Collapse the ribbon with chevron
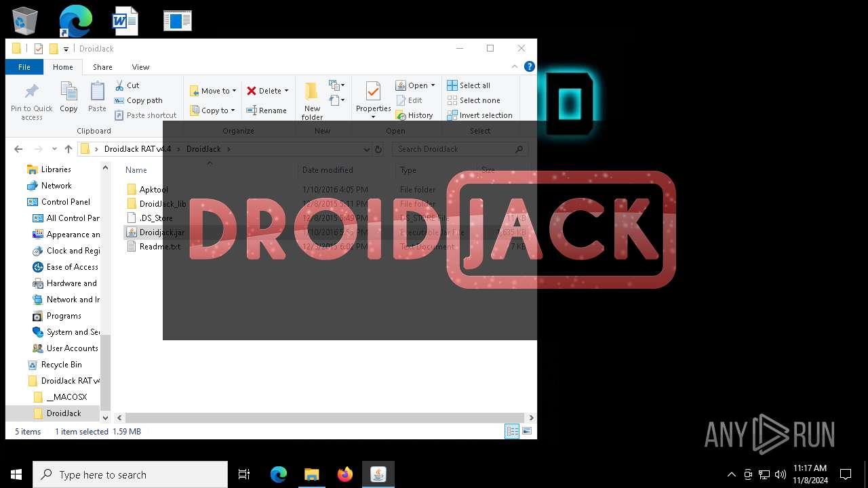This screenshot has height=488, width=868. 515,66
